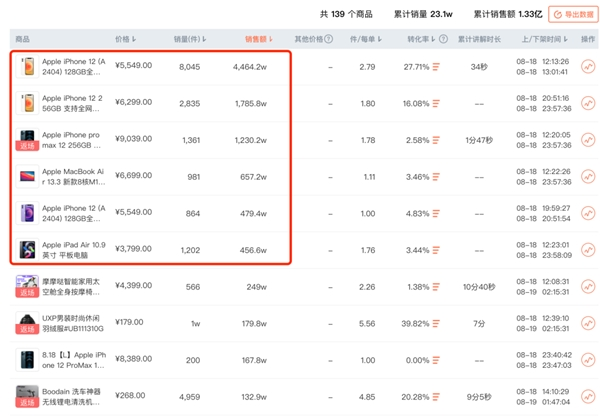Viewport: 600px width, 417px height.
Task: Sort by 销量(件) column header
Action: pos(190,39)
